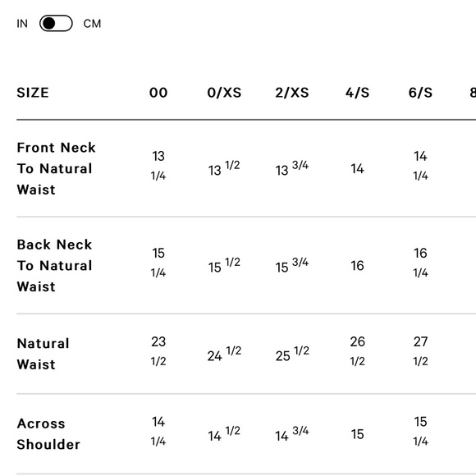Select the IN unit label
The height and width of the screenshot is (476, 476).
tap(22, 24)
